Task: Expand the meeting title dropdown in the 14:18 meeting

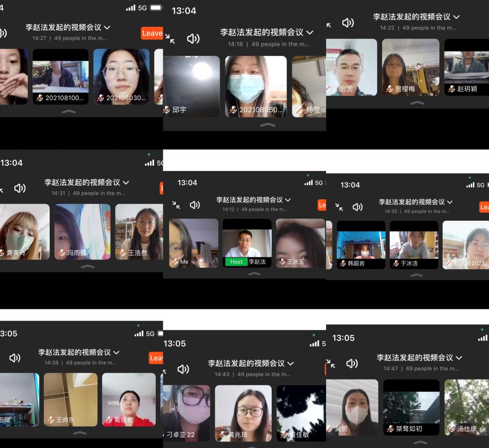Action: coord(310,32)
